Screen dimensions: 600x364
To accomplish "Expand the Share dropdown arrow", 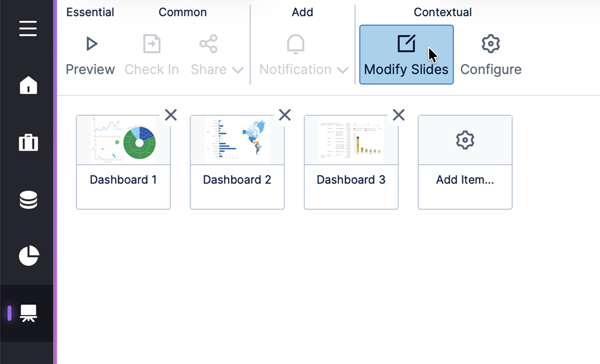I will coord(238,70).
